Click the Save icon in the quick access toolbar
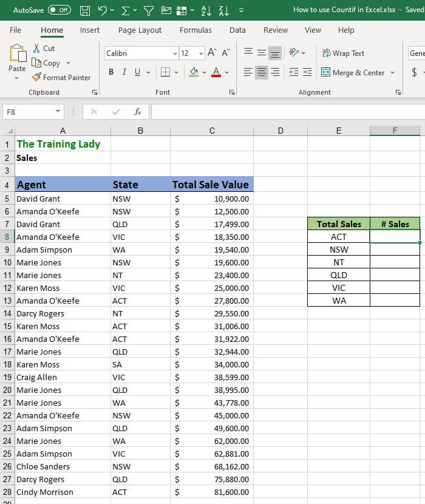Viewport: 425px width, 504px height. (x=85, y=10)
